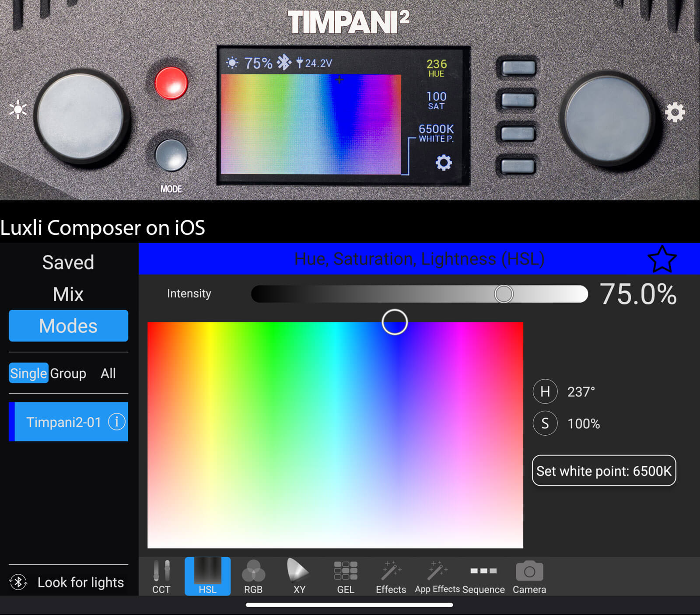
Task: Switch to Group light control
Action: coord(68,373)
